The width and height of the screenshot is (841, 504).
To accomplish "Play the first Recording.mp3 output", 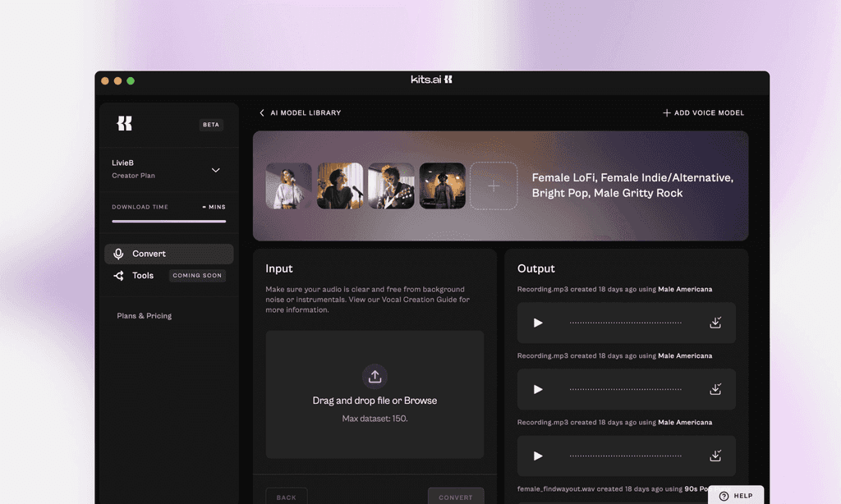I will [x=537, y=323].
